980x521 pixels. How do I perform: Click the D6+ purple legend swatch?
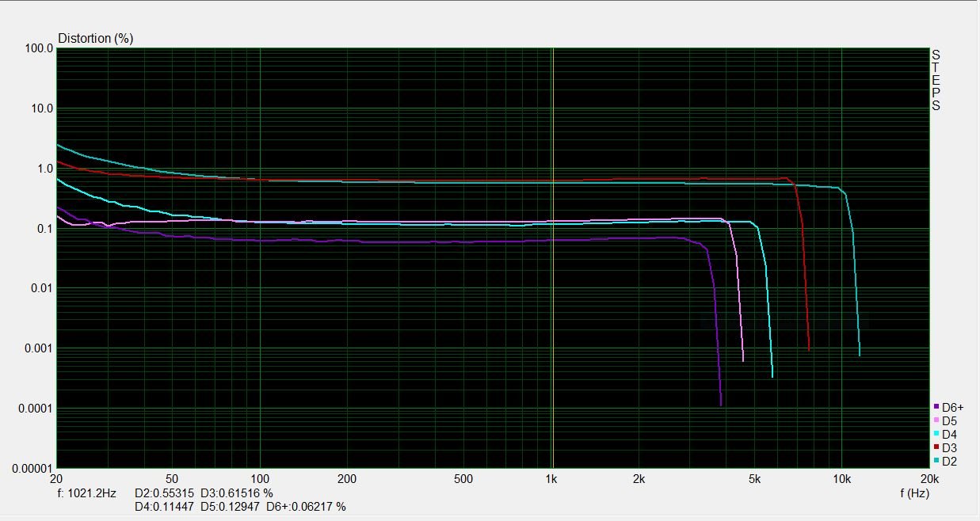936,407
